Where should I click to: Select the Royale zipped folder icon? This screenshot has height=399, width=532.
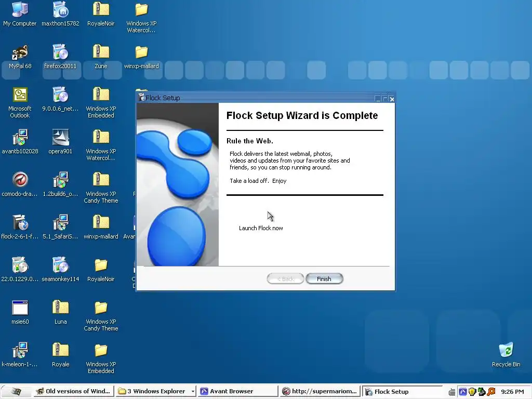coord(60,355)
